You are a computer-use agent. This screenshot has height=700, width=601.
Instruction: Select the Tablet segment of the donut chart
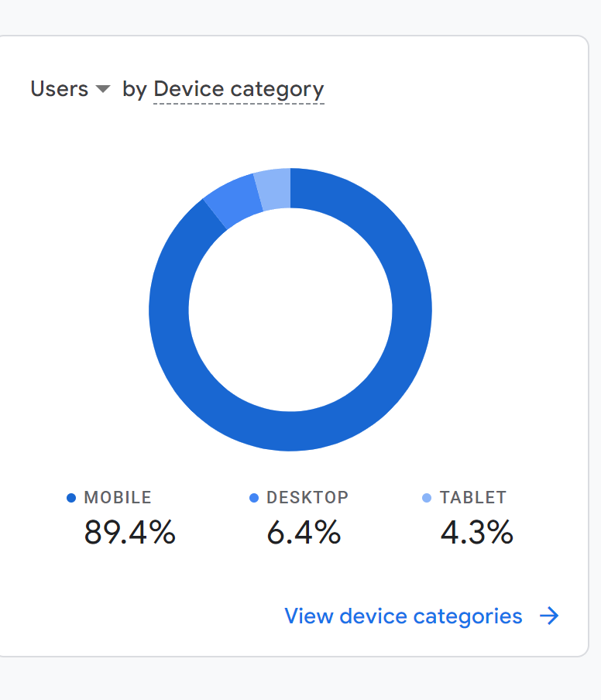pos(273,189)
